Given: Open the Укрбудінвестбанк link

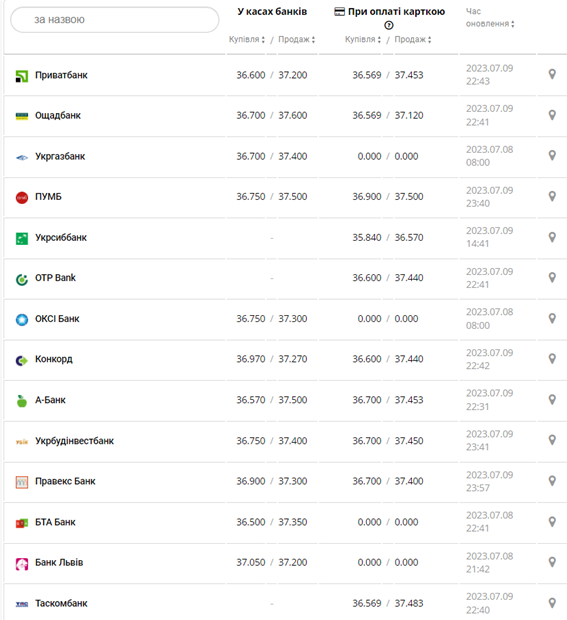Looking at the screenshot, I should point(74,441).
